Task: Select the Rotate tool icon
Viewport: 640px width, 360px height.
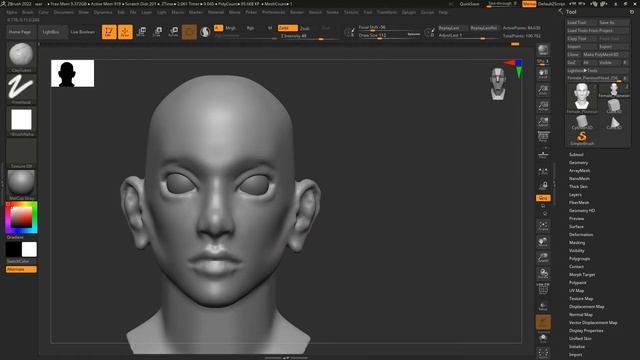Action: [173, 32]
